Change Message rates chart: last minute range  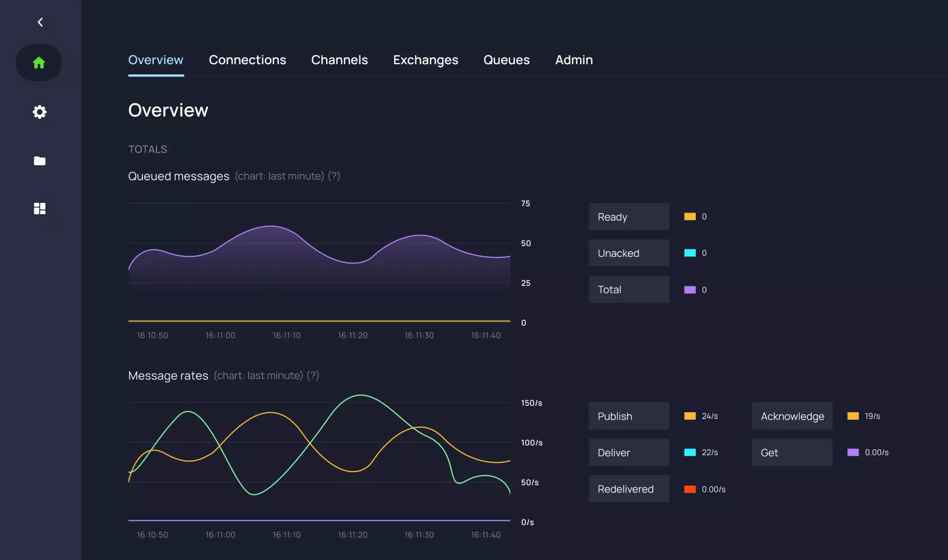[258, 376]
